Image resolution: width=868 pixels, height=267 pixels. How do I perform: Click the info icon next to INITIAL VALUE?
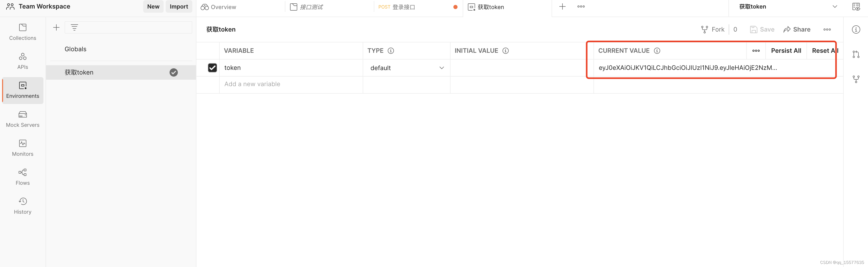pyautogui.click(x=505, y=50)
